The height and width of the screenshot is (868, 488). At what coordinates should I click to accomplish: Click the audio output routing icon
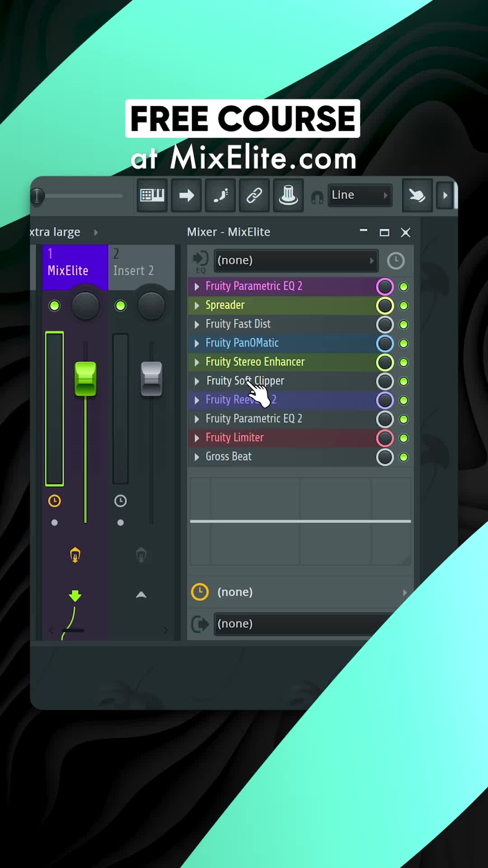click(200, 624)
